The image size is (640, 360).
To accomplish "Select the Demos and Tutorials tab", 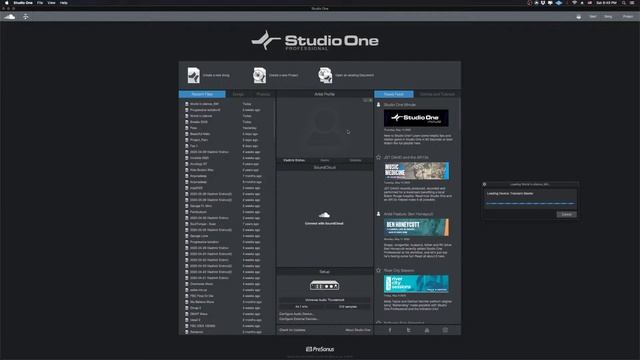I will [x=437, y=94].
